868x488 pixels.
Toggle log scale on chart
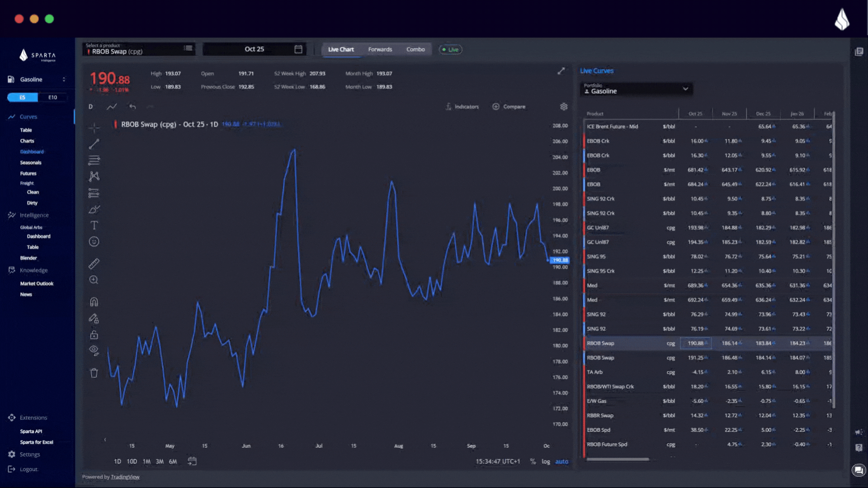[546, 461]
